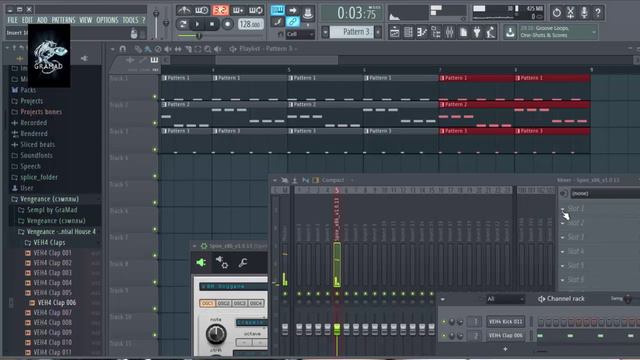Screen dimensions: 640x360
Task: Click the tempo tapper icon
Action: click(x=491, y=32)
